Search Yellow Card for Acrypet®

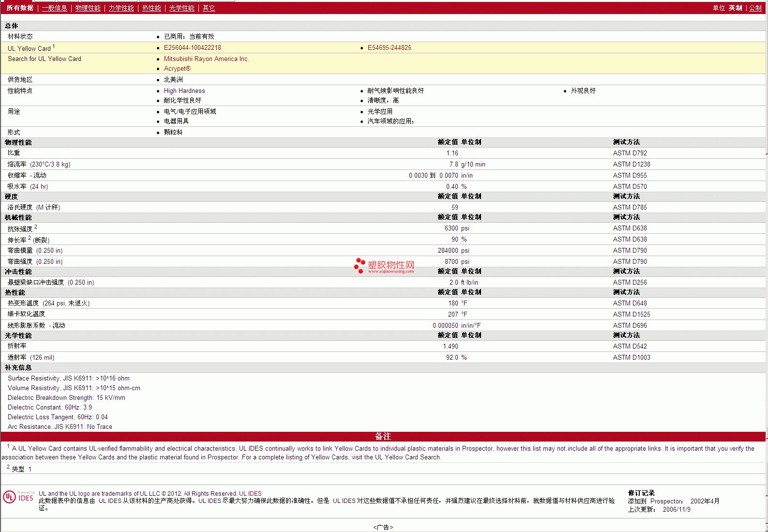click(177, 69)
